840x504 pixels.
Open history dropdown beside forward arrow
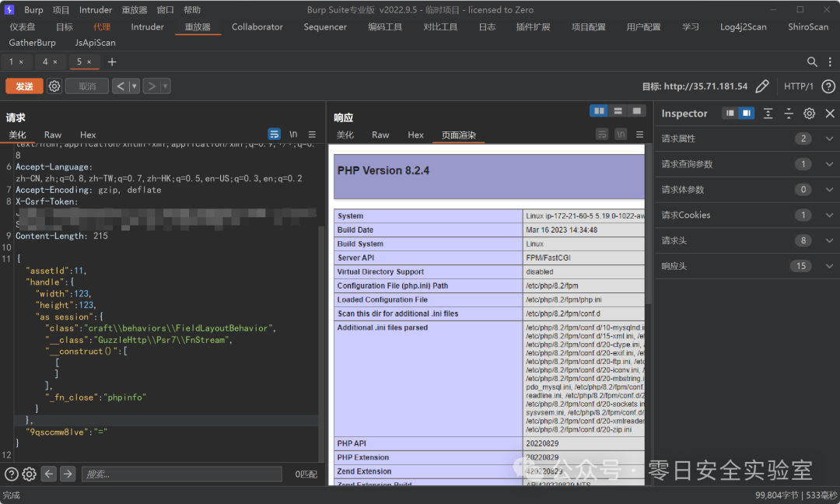tap(166, 86)
